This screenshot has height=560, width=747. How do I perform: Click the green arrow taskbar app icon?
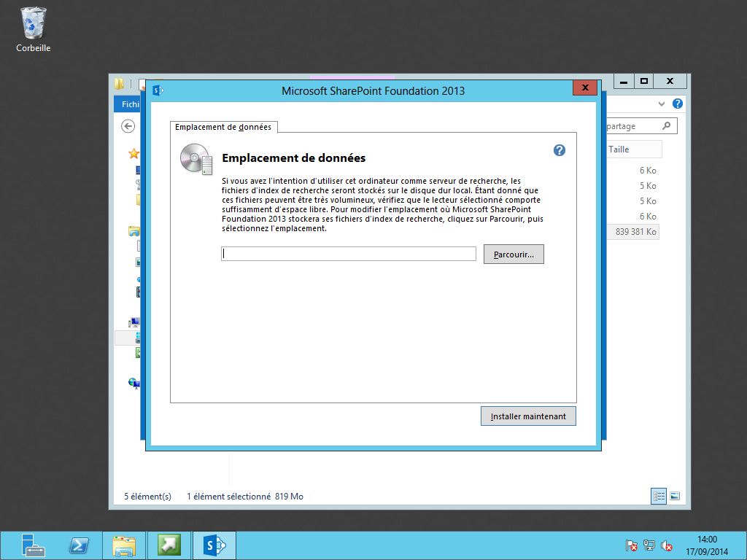169,545
